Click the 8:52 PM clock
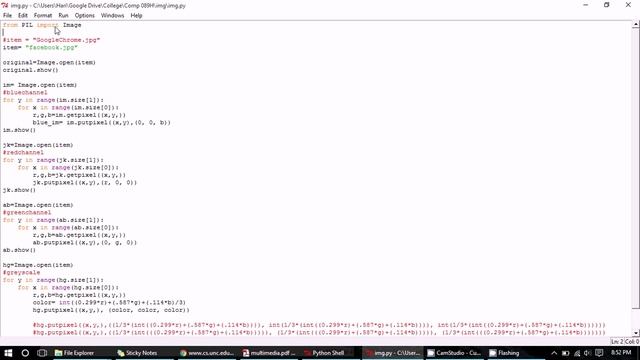Screen dimensions: 640x360 point(621,353)
